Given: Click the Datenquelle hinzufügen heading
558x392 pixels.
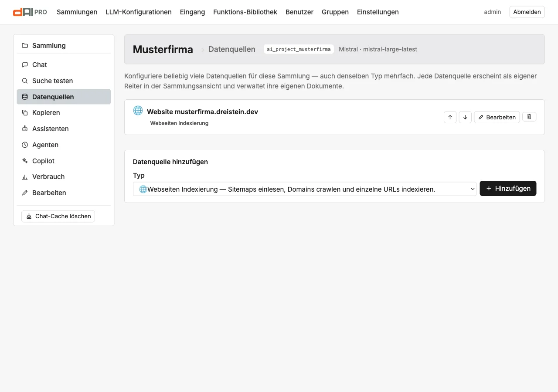Looking at the screenshot, I should coord(170,162).
